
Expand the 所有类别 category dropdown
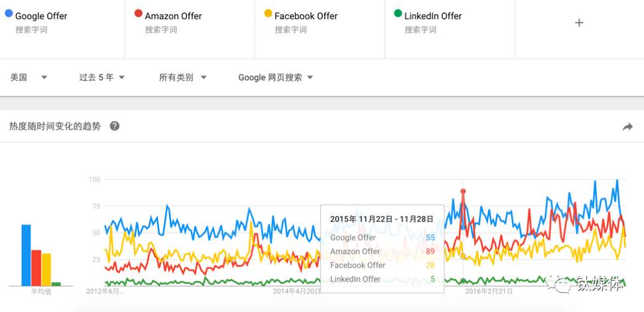pos(183,78)
